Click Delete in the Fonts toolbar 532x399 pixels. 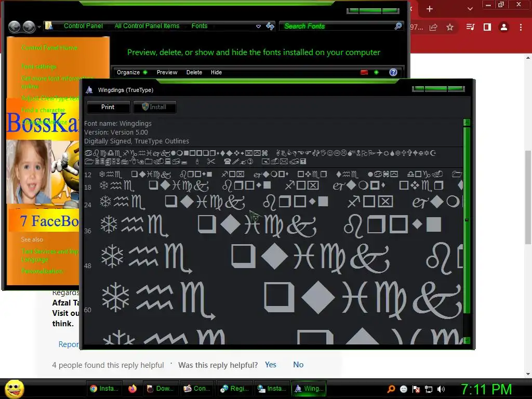tap(194, 72)
